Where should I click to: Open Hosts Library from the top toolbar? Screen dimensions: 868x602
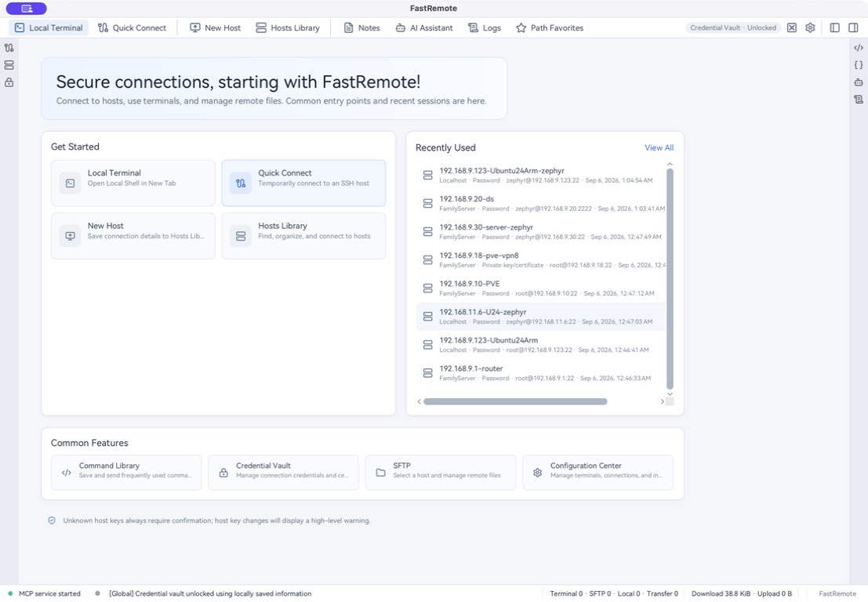coord(288,27)
